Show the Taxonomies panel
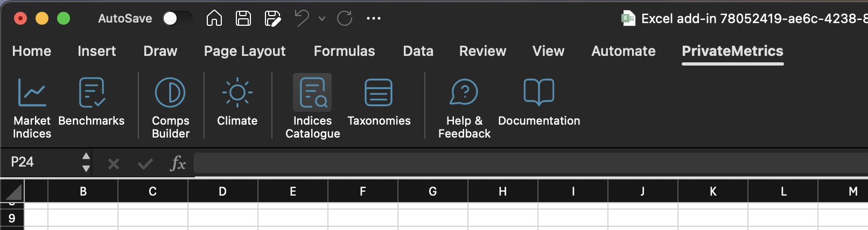The width and height of the screenshot is (868, 230). 379,102
